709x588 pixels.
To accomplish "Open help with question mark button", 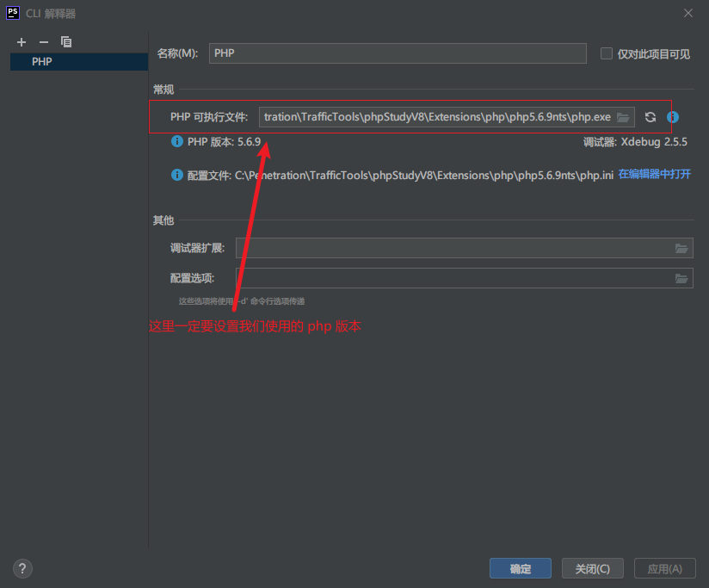I will pos(22,568).
